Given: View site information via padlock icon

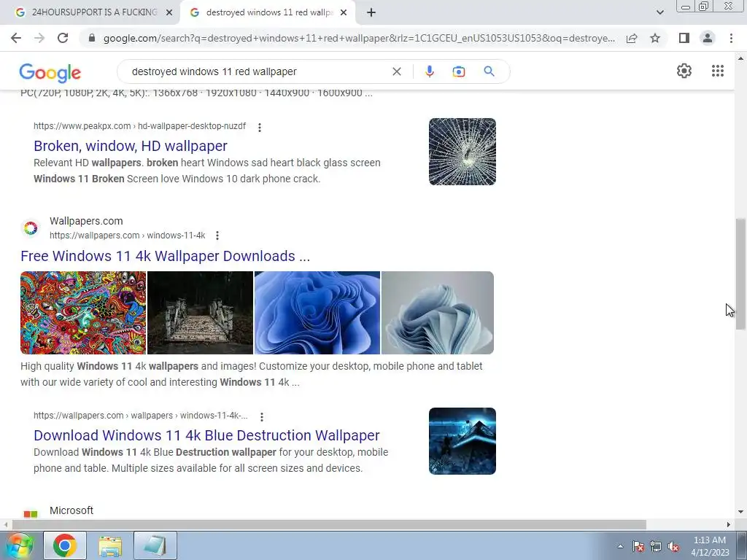Looking at the screenshot, I should coord(92,38).
